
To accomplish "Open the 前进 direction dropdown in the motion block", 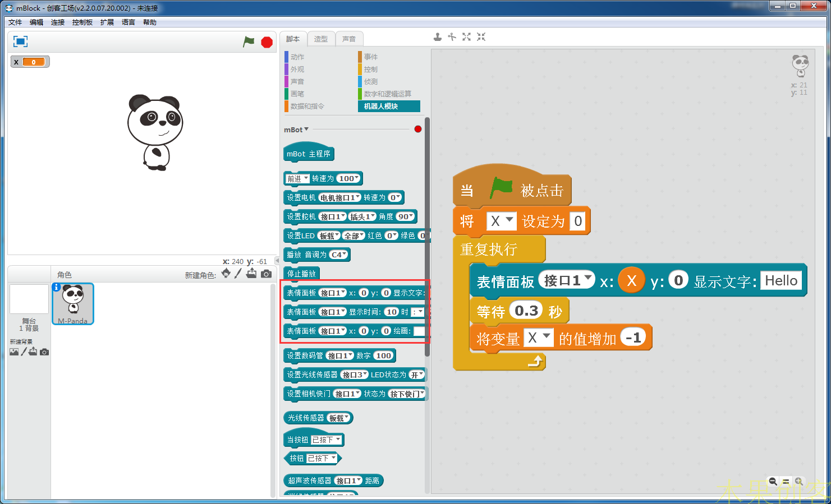I will tap(297, 178).
